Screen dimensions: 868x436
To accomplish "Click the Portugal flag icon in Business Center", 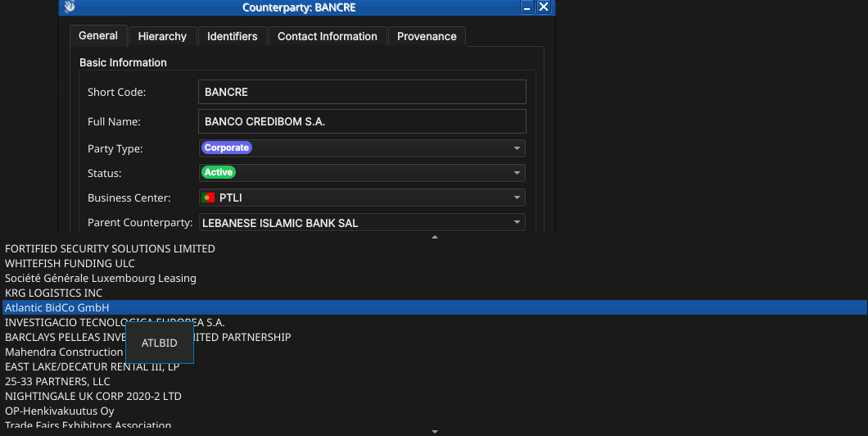I will [x=208, y=198].
